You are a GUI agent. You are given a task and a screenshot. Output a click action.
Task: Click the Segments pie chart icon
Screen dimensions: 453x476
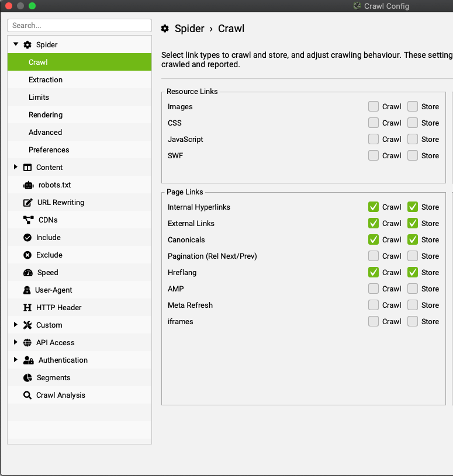27,378
